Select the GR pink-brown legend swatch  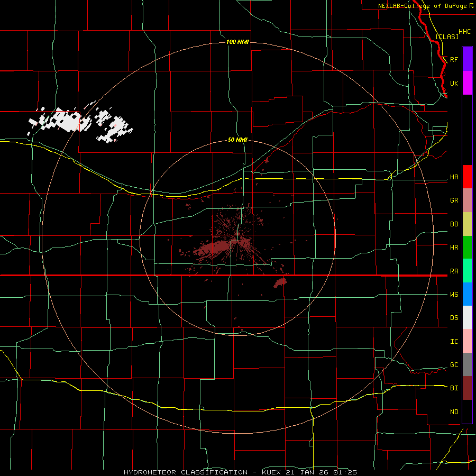(467, 200)
